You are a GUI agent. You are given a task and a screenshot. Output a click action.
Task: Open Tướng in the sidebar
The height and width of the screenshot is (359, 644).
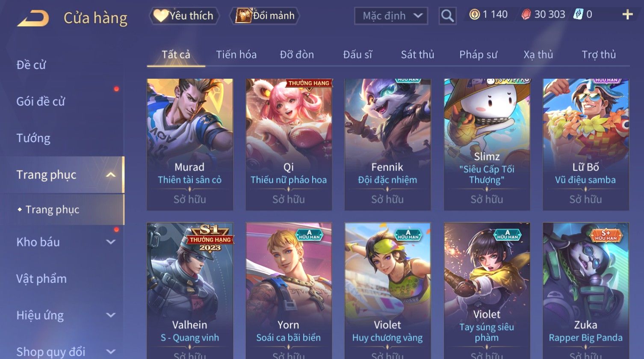click(33, 138)
